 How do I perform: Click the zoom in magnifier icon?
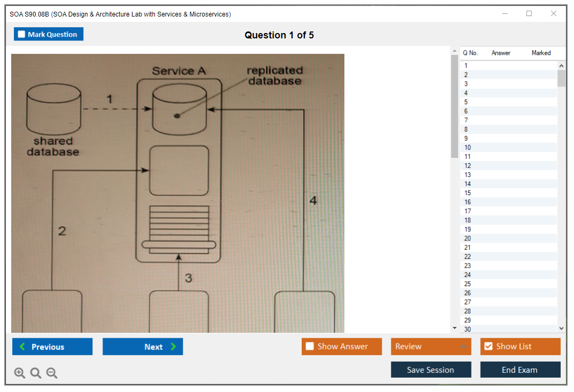coord(20,373)
